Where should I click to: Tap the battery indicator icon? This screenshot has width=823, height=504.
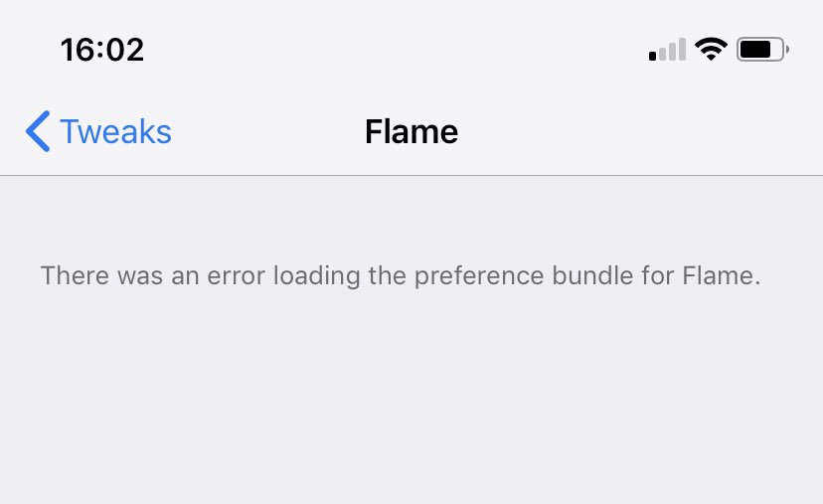pyautogui.click(x=763, y=50)
